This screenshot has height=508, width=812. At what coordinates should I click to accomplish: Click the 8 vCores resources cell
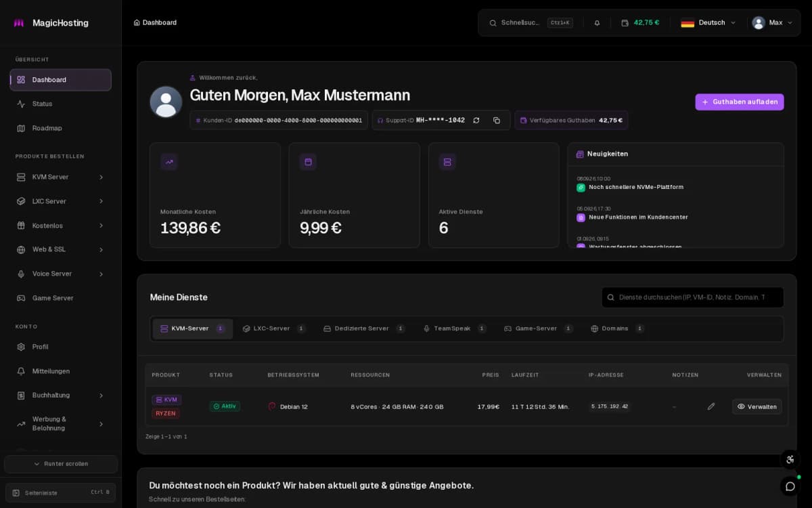click(397, 406)
